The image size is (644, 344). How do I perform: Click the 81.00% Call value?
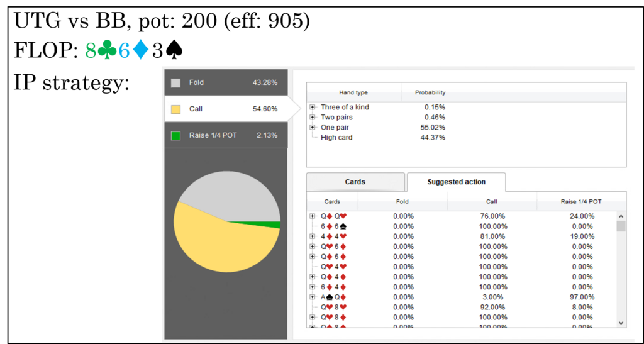point(492,236)
